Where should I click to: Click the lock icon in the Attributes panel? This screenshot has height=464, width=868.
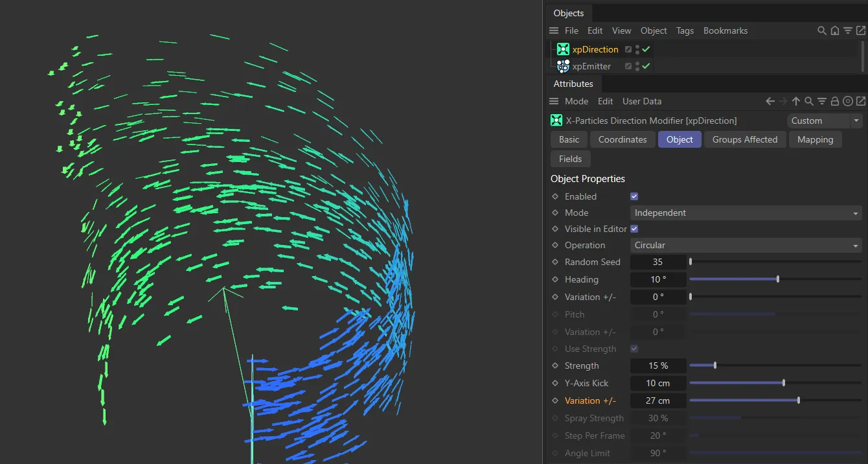click(x=835, y=101)
